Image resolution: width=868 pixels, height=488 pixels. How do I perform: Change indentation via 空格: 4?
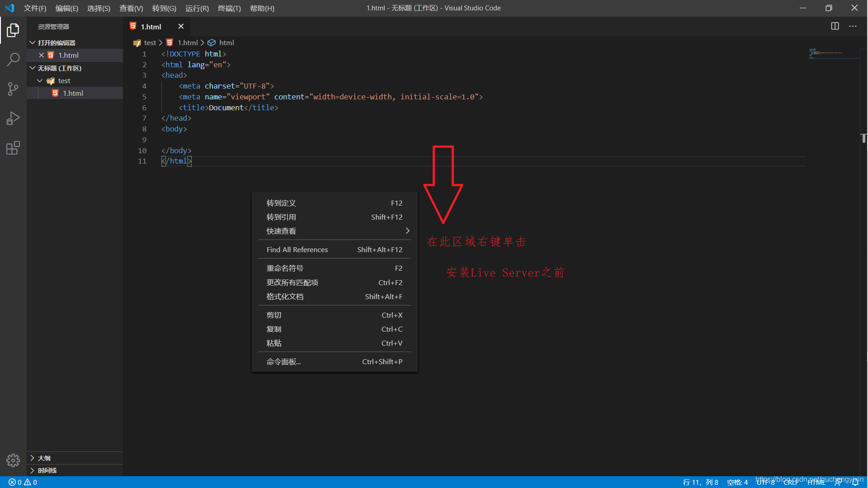tap(737, 482)
